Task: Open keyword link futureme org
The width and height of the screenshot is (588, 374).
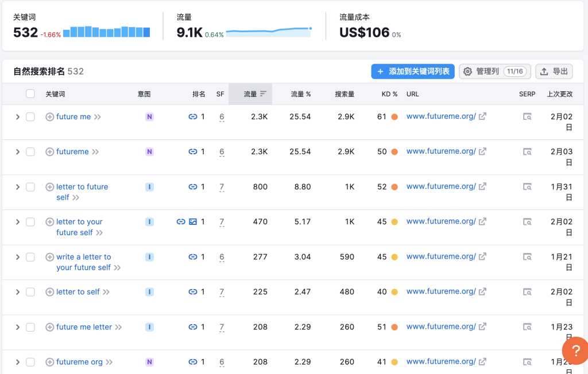Action: (x=79, y=362)
